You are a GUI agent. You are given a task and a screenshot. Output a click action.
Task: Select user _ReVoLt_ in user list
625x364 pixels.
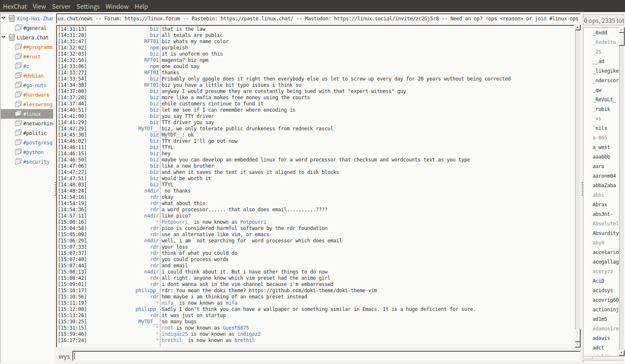point(604,100)
